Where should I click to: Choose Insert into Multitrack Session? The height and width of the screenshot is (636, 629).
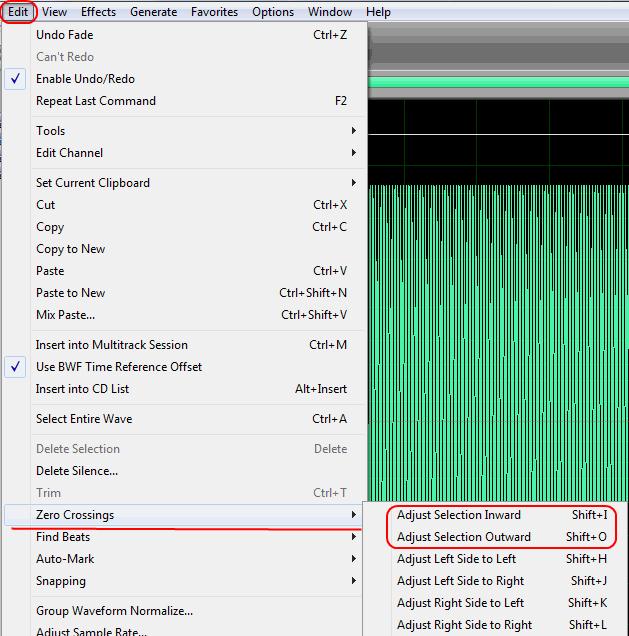(x=111, y=345)
